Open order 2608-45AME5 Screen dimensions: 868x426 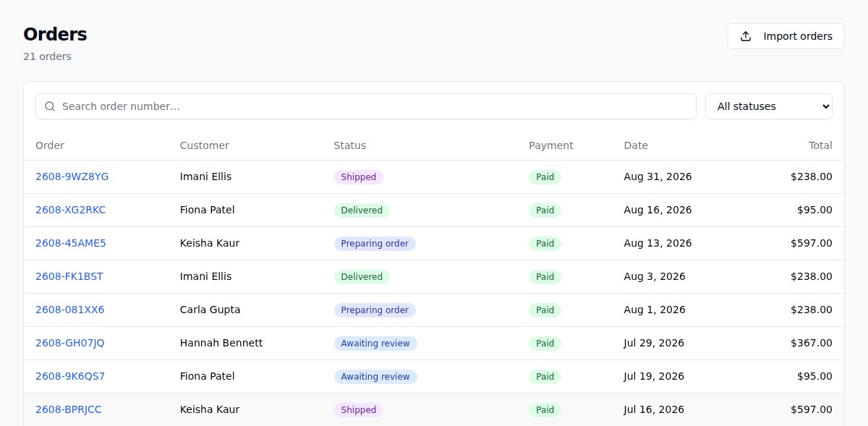coord(71,243)
